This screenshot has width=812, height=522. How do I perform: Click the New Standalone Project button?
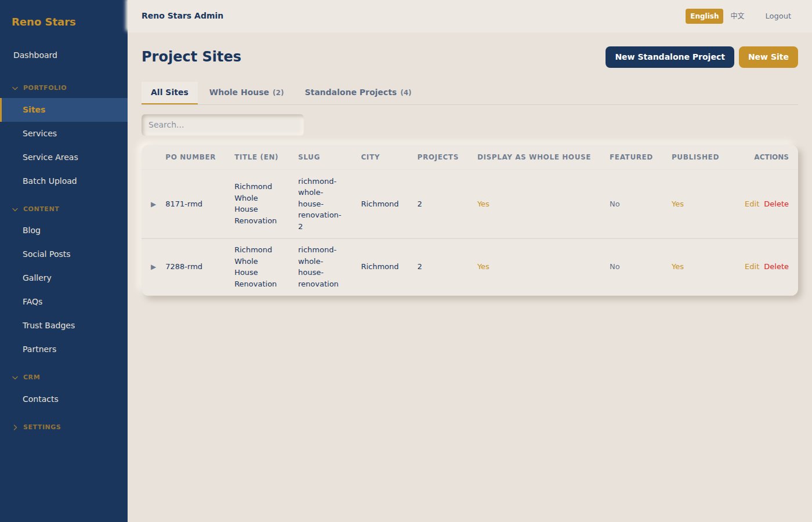[x=669, y=57]
